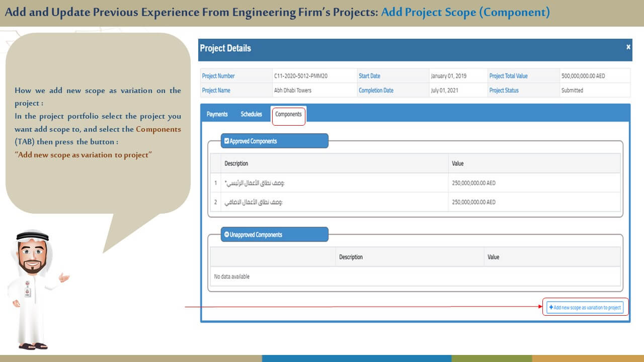Click the Start Date label

pyautogui.click(x=369, y=76)
